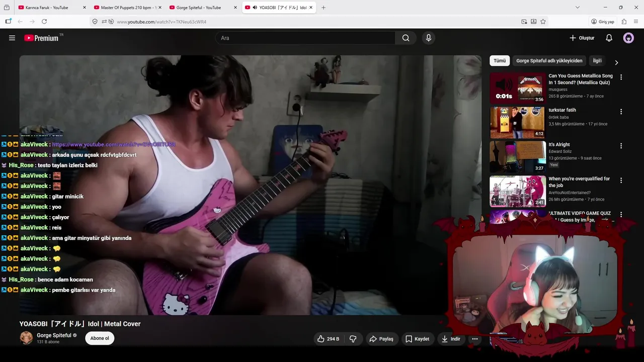The height and width of the screenshot is (362, 644).
Task: Bookmark this page with star icon
Action: 543,22
